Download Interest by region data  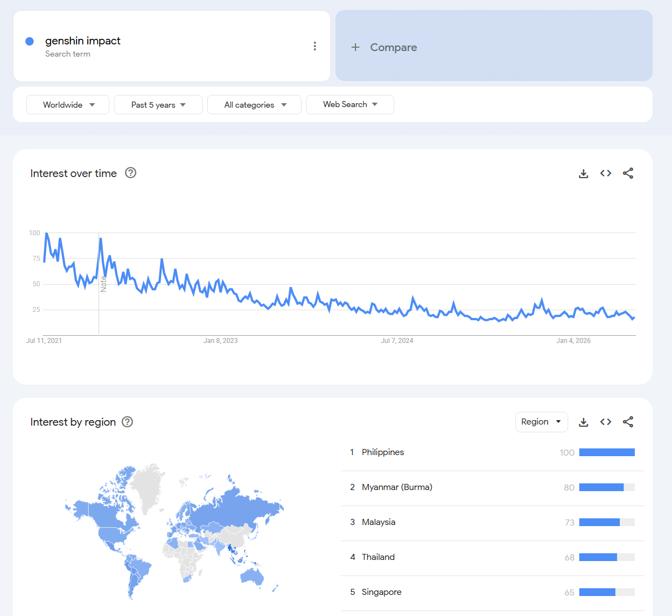point(584,422)
